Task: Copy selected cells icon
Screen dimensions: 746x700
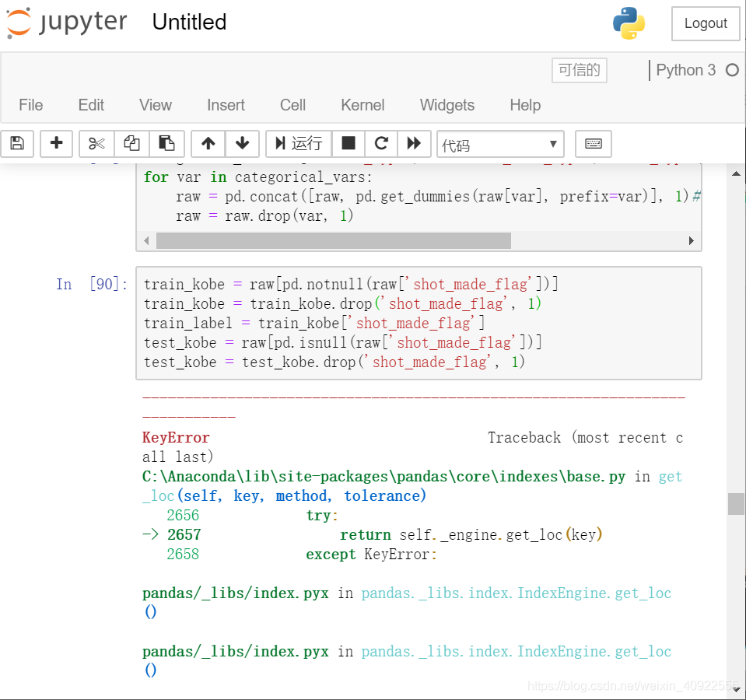Action: click(131, 143)
